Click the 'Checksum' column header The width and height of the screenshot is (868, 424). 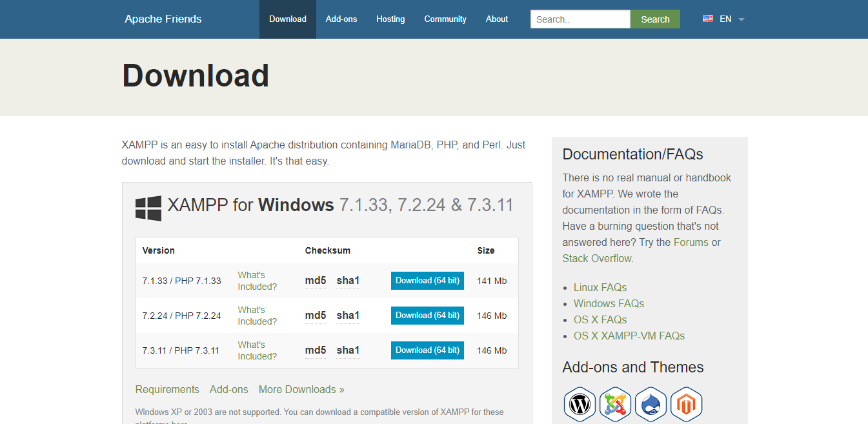[x=328, y=250]
